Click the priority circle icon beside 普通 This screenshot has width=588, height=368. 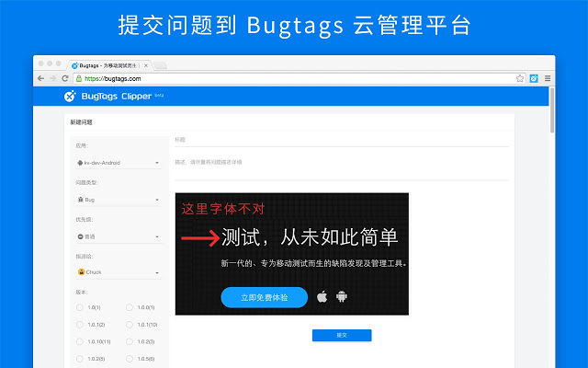click(x=80, y=236)
